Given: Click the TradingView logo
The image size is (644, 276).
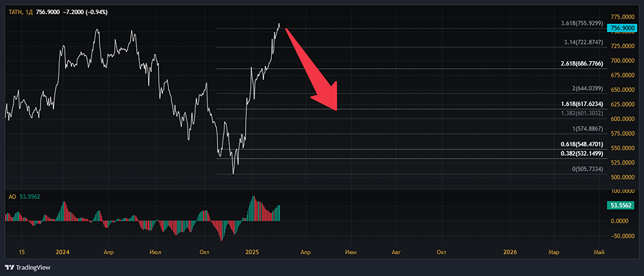Looking at the screenshot, I should click(28, 268).
